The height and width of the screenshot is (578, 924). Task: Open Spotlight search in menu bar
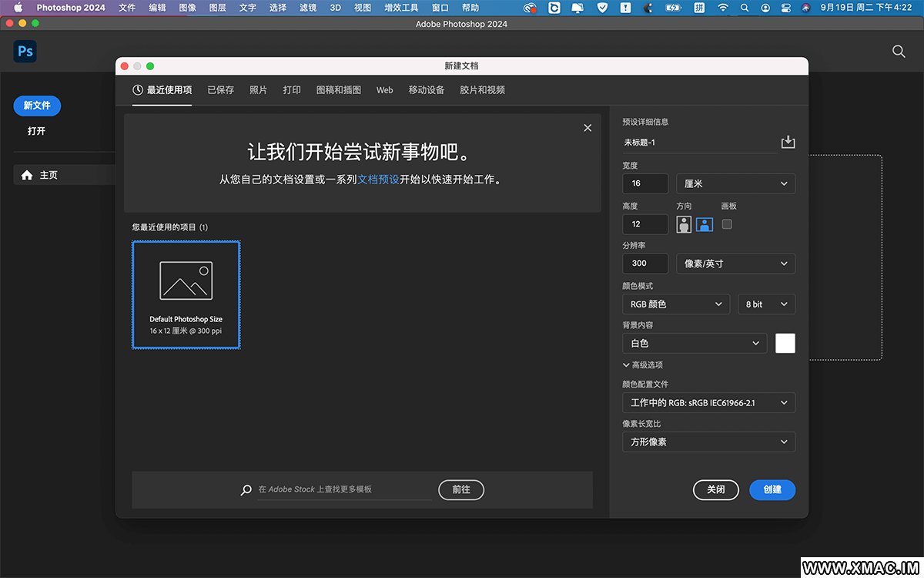[745, 8]
